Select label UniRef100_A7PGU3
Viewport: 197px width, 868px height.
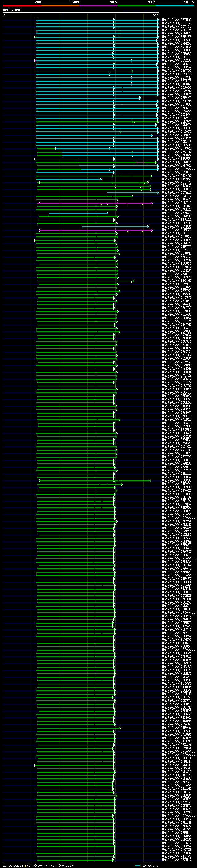[177, 50]
